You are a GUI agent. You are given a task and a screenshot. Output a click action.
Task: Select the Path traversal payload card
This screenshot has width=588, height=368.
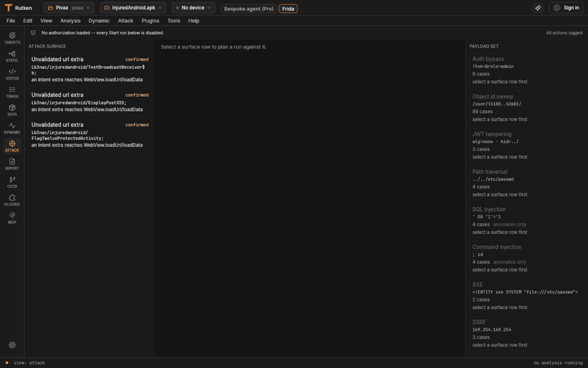tap(500, 183)
